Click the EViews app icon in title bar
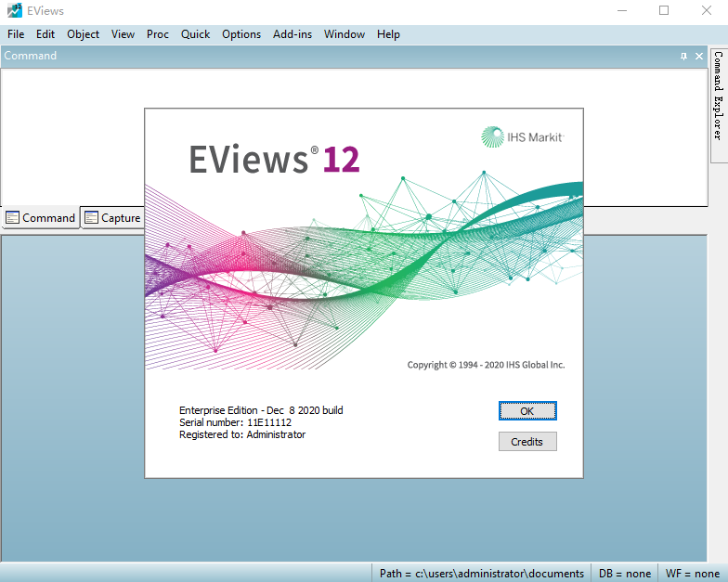The width and height of the screenshot is (728, 582). [x=15, y=10]
